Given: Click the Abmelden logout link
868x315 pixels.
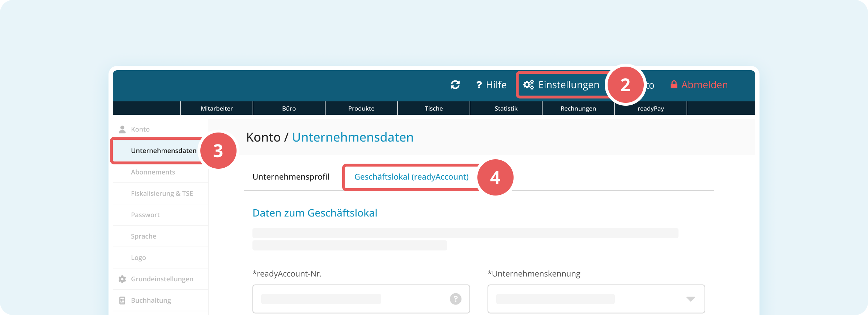Looking at the screenshot, I should (704, 85).
